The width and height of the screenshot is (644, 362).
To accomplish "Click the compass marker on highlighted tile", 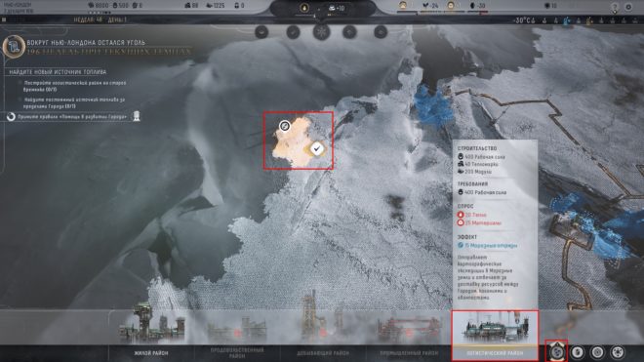I will point(285,126).
